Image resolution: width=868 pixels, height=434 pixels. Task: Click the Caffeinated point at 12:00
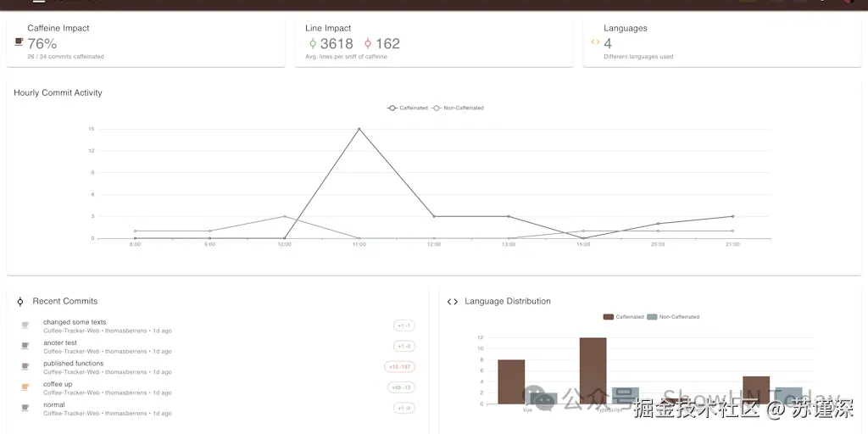pyautogui.click(x=434, y=216)
